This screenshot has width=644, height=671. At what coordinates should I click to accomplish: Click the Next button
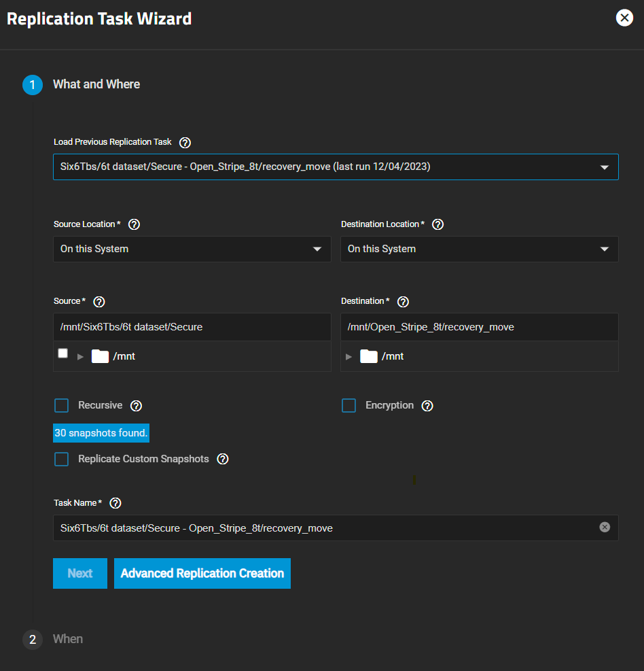[80, 573]
